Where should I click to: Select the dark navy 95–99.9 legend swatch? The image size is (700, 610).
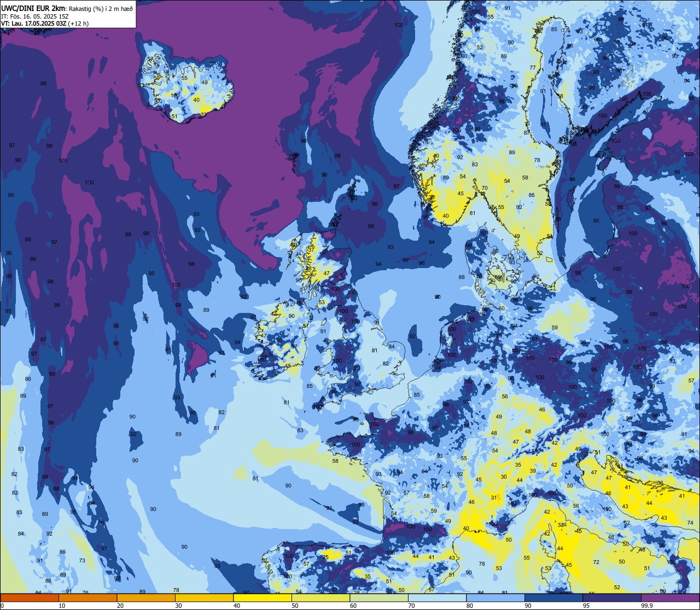[x=612, y=598]
